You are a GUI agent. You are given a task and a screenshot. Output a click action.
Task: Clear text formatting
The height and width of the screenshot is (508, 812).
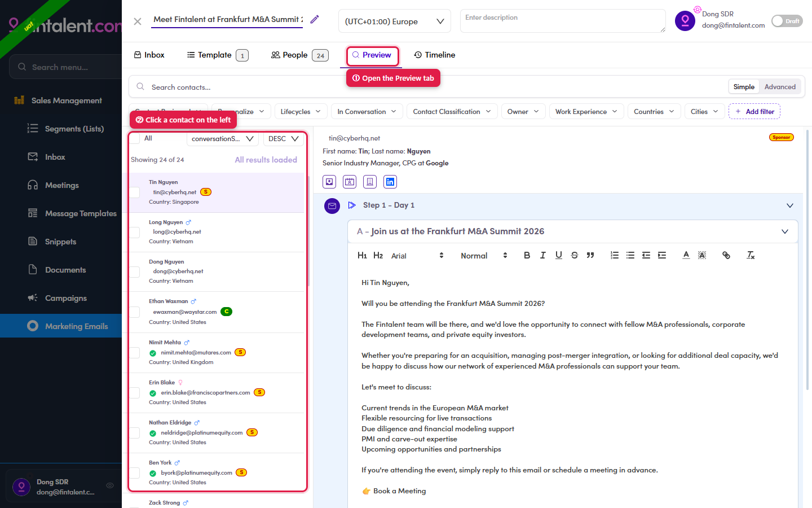pos(751,255)
